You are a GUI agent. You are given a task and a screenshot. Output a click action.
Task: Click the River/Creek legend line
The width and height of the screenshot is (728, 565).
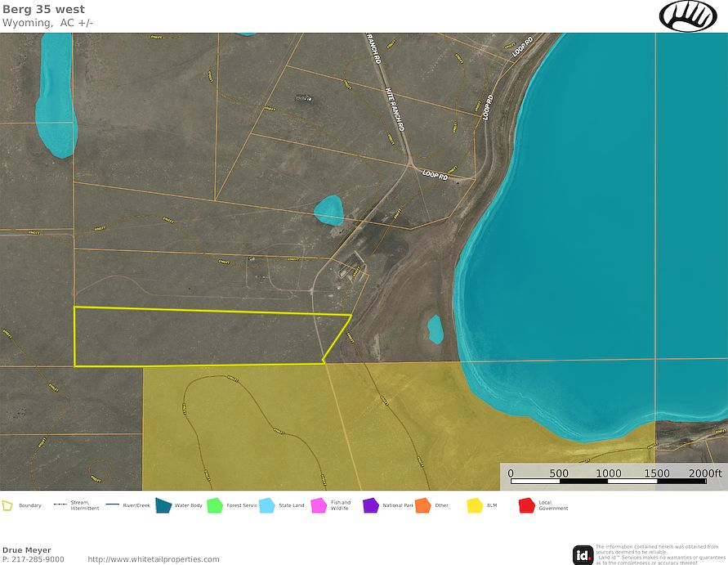point(111,504)
